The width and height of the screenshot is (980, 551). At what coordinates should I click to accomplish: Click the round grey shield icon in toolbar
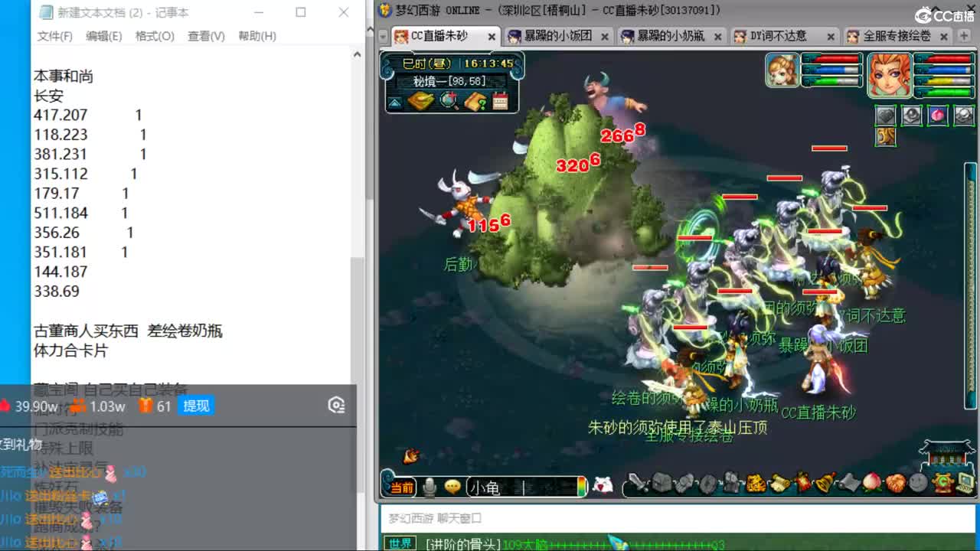point(708,483)
